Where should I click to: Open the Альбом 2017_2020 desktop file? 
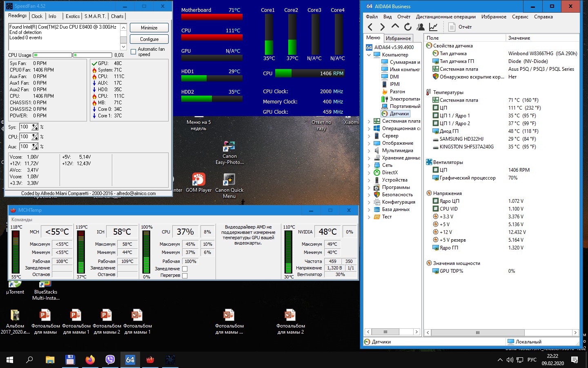point(15,322)
